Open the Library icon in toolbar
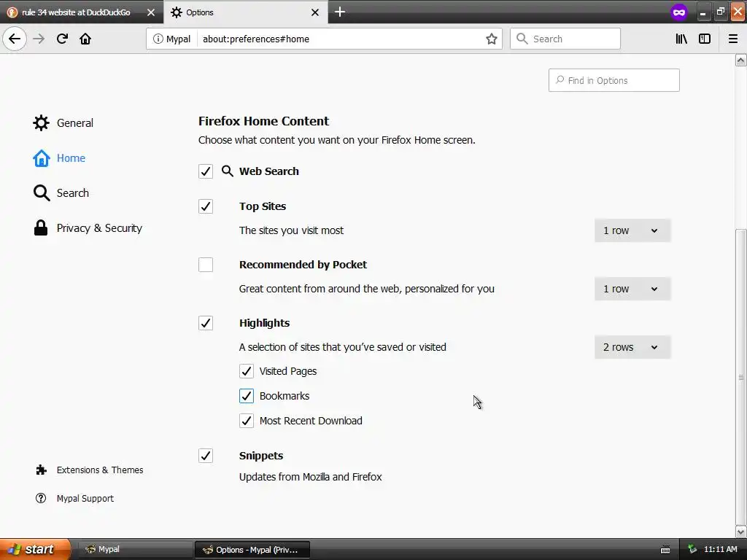747x560 pixels. tap(681, 39)
